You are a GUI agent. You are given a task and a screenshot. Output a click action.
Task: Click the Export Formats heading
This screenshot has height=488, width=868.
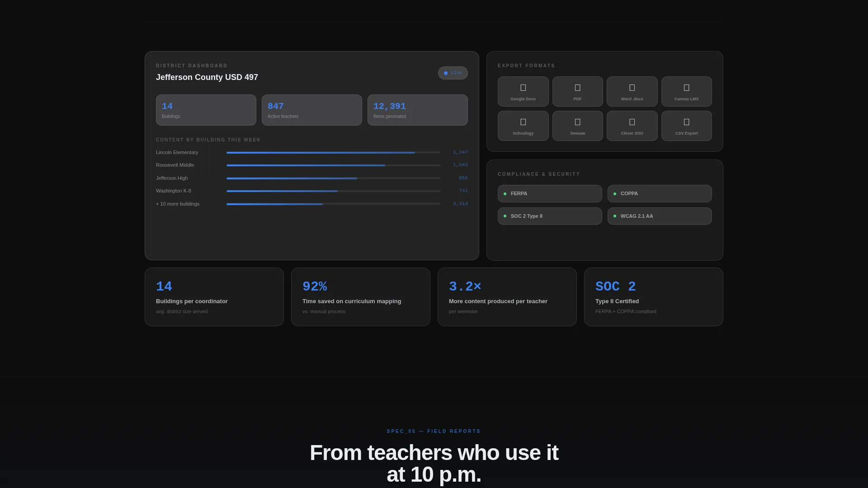pyautogui.click(x=526, y=66)
